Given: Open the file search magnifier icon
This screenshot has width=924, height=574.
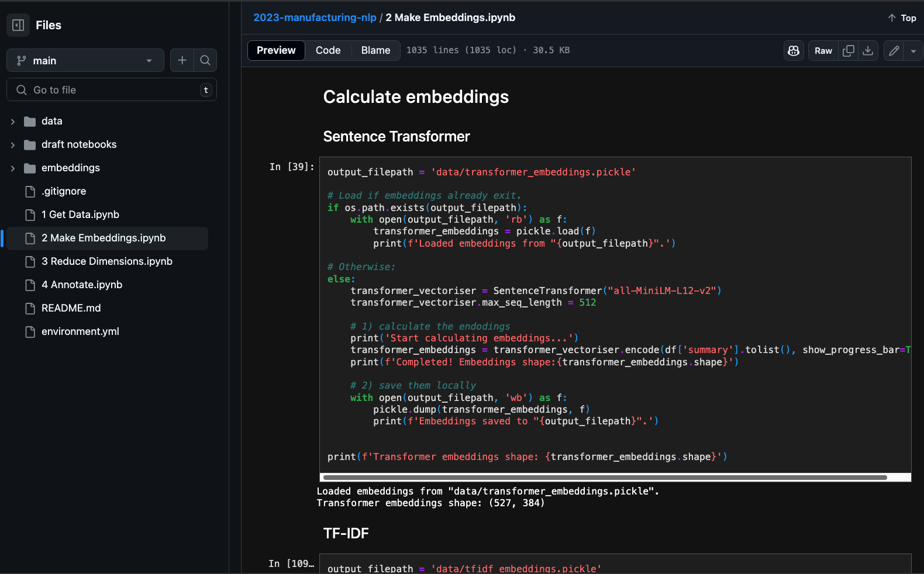Looking at the screenshot, I should click(205, 60).
